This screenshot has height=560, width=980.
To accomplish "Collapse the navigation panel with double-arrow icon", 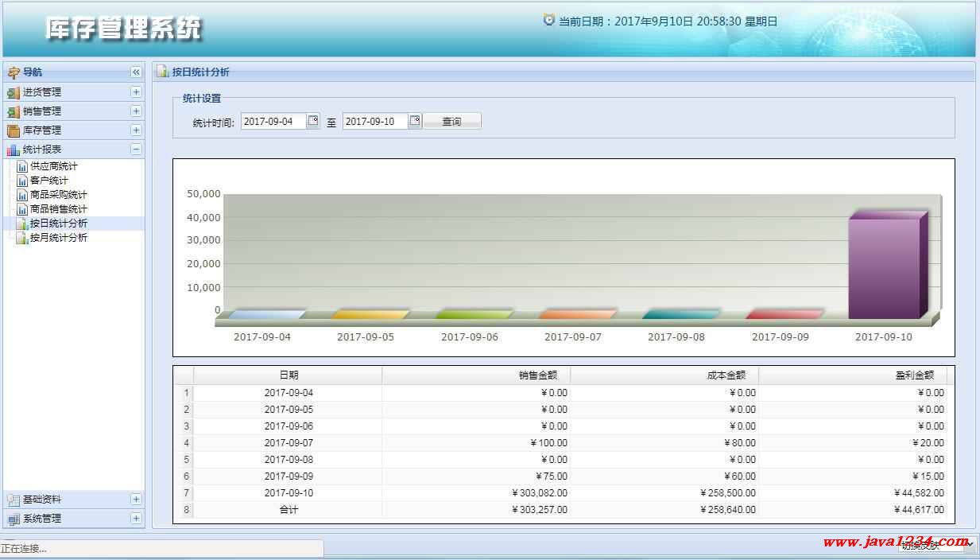I will (x=136, y=72).
